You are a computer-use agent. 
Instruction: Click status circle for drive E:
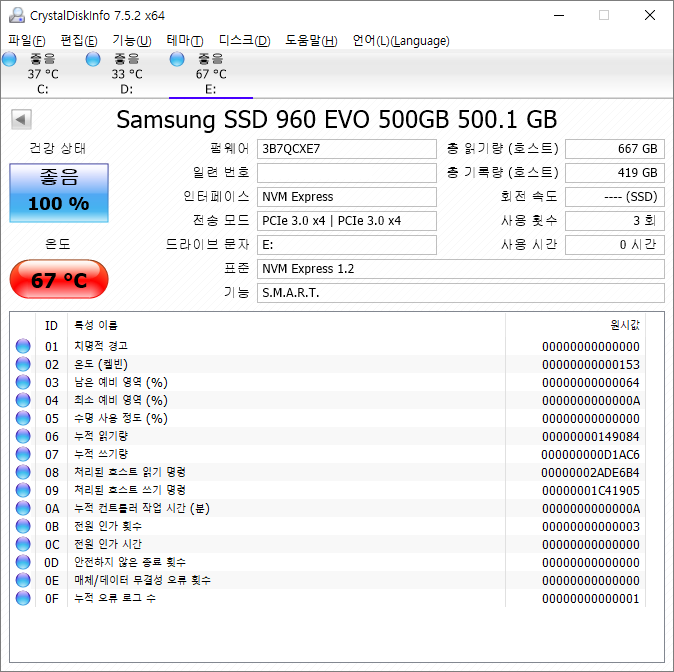coord(177,59)
